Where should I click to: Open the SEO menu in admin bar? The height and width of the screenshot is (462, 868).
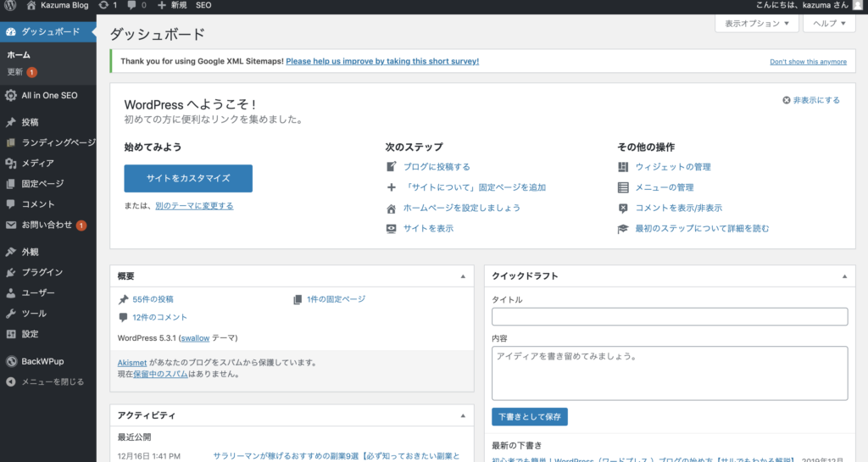(x=203, y=6)
